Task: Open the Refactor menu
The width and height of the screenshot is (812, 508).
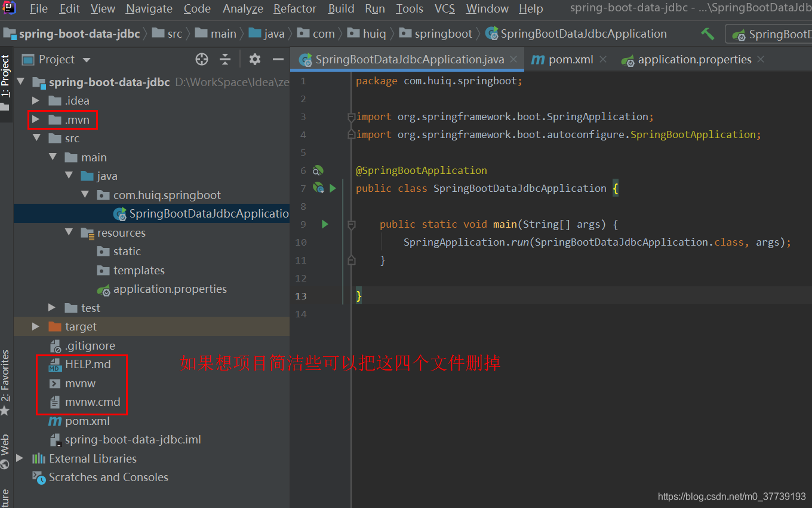Action: point(295,8)
